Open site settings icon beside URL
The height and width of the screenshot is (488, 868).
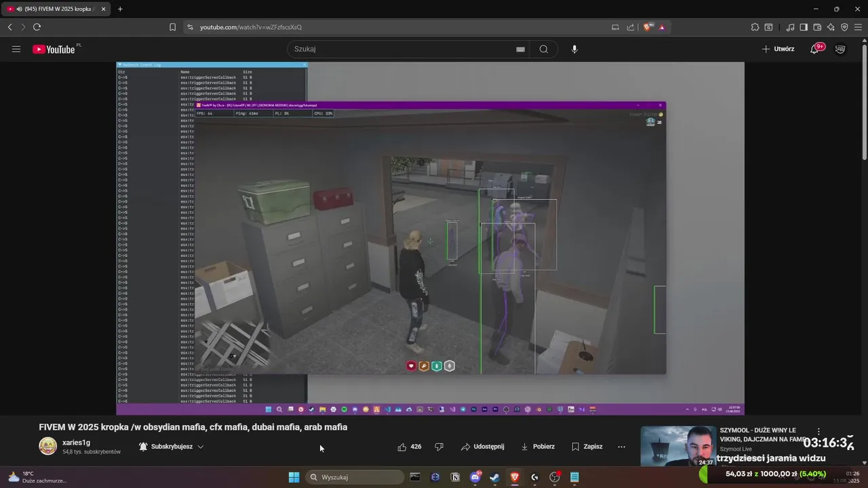click(190, 27)
